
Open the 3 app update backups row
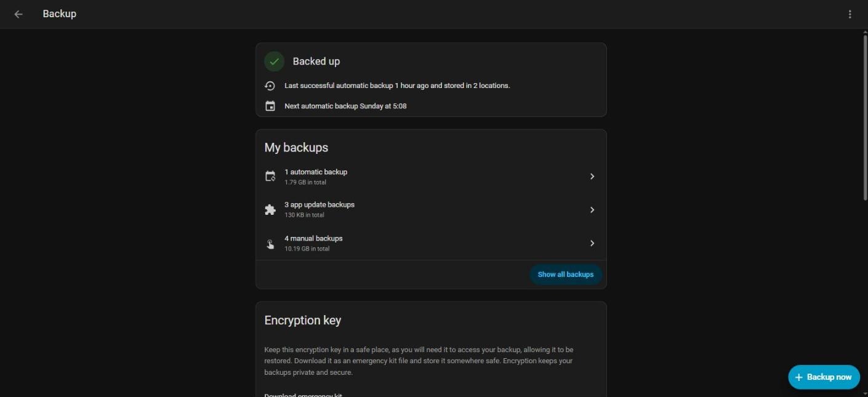point(431,210)
